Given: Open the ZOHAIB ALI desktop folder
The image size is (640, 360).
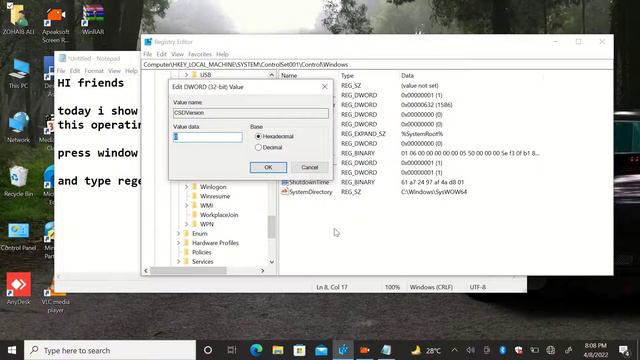Looking at the screenshot, I should click(x=18, y=19).
